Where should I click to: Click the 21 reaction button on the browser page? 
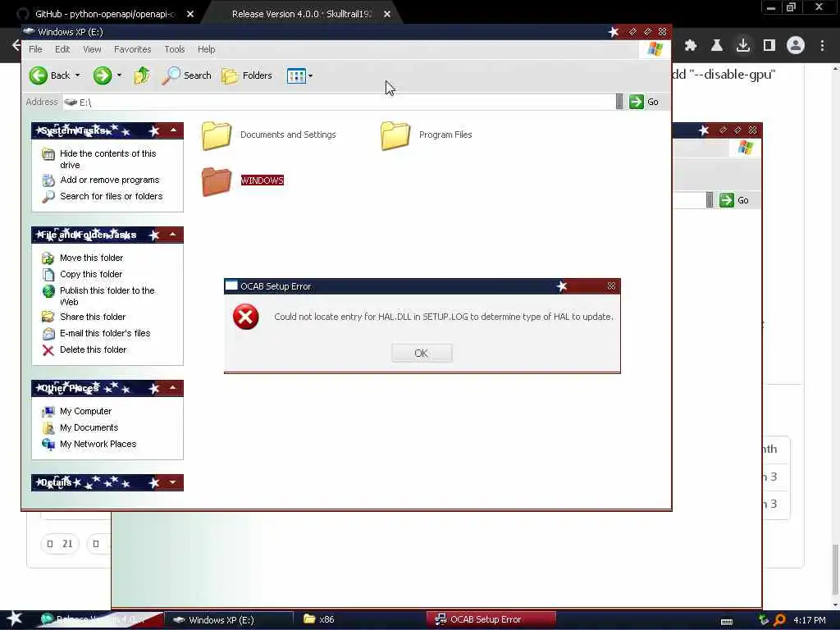60,544
